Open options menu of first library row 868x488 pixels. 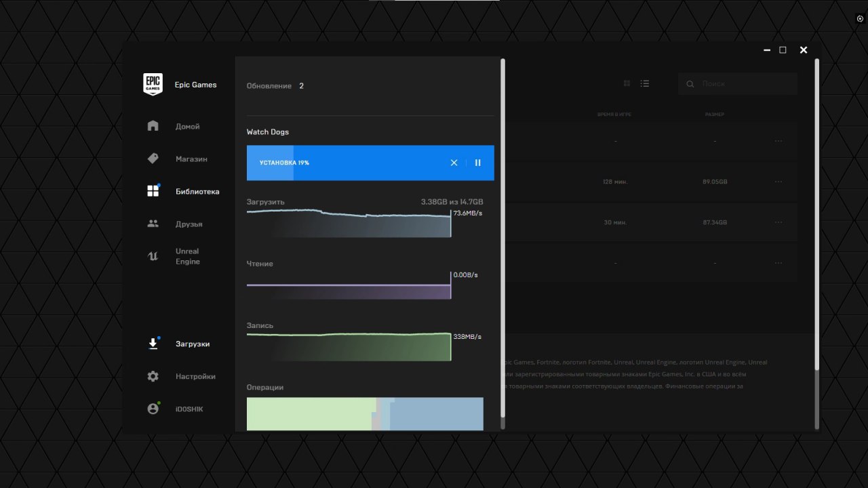click(x=778, y=141)
